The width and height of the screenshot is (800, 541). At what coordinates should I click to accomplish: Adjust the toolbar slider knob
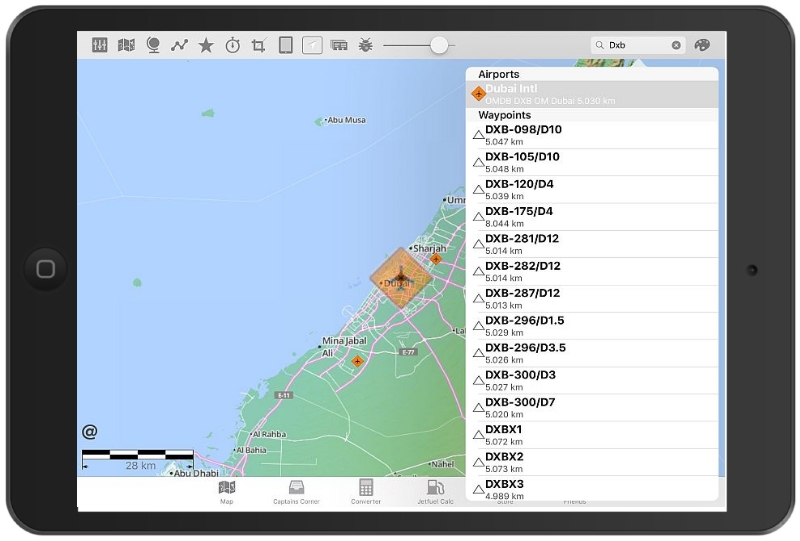pyautogui.click(x=439, y=45)
